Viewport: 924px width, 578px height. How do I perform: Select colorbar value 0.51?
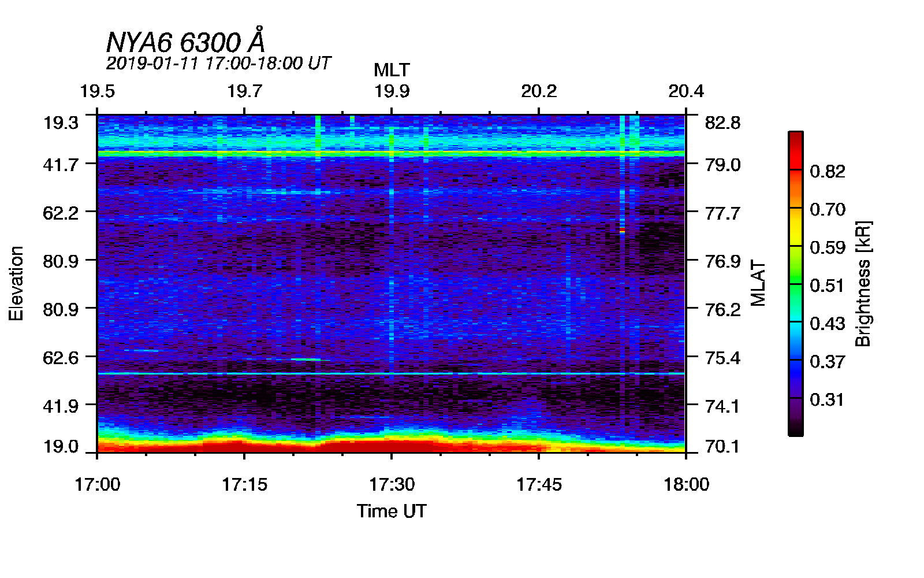(828, 286)
